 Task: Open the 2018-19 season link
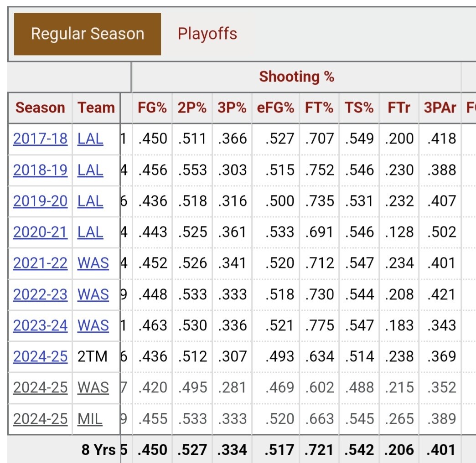[40, 170]
